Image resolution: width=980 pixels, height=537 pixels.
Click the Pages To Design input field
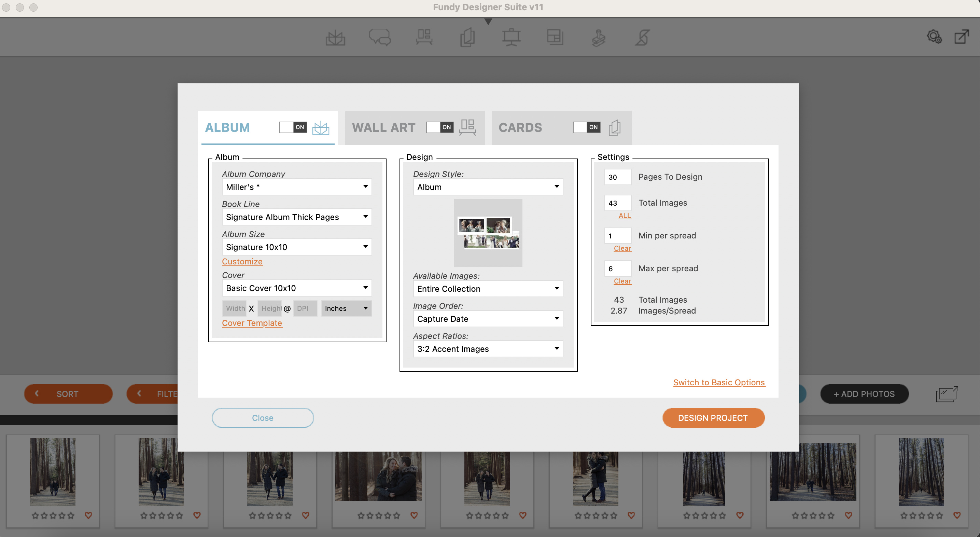(x=618, y=177)
